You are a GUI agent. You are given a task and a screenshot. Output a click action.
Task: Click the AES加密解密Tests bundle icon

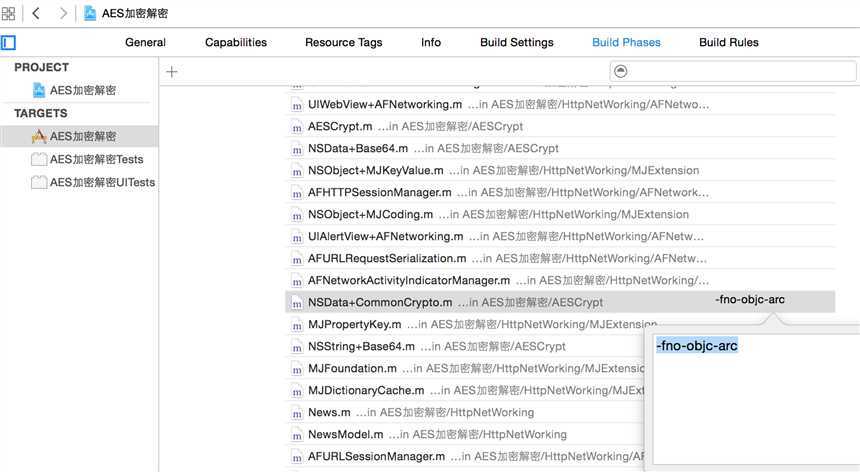coord(38,159)
